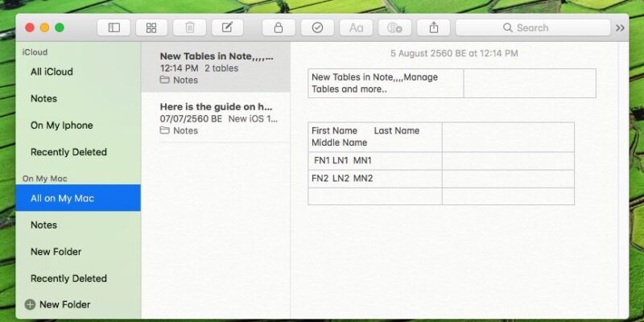Click the iCloud section header

pos(35,52)
